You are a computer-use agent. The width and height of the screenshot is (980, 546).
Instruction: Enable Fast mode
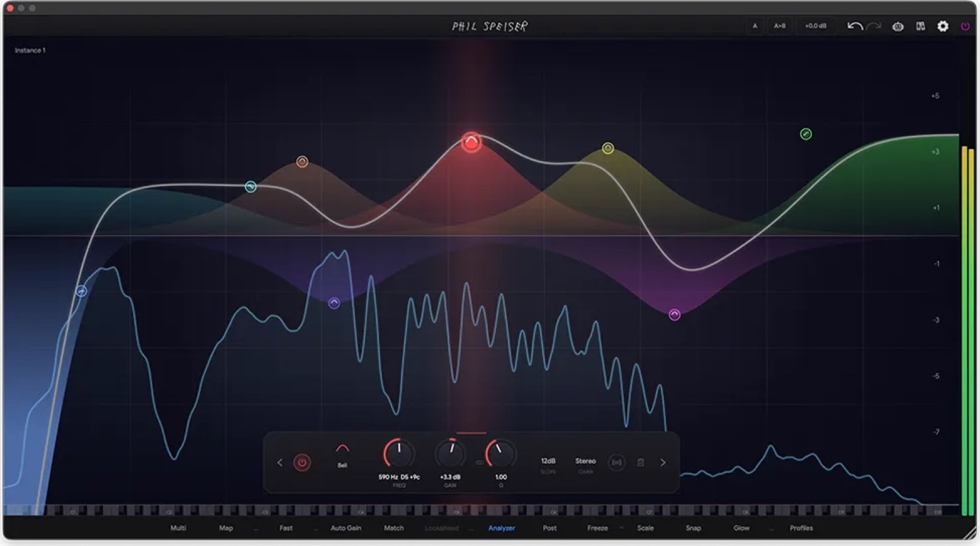coord(286,528)
